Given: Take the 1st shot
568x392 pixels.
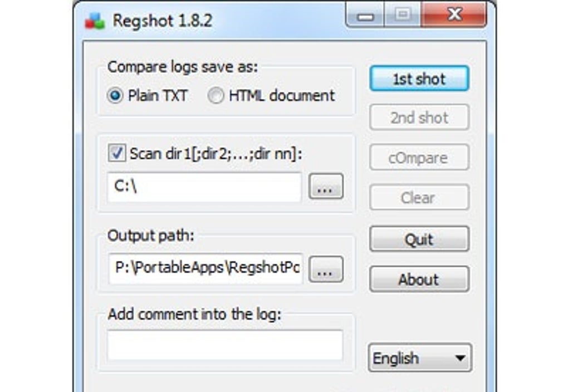Looking at the screenshot, I should click(x=419, y=79).
